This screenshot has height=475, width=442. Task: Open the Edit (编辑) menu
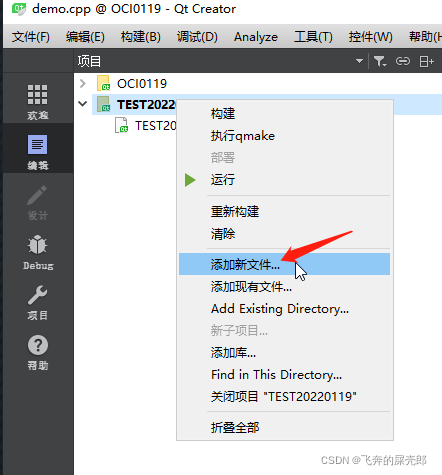[85, 37]
